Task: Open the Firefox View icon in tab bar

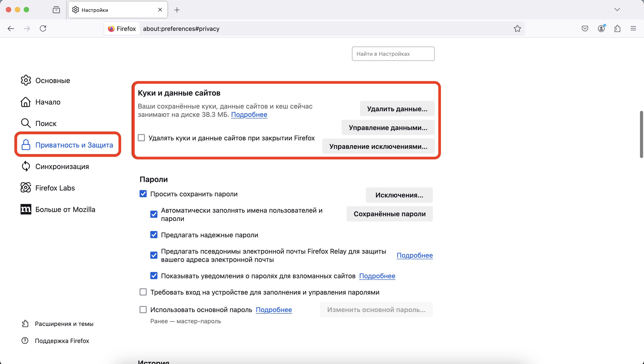Action: (56, 10)
